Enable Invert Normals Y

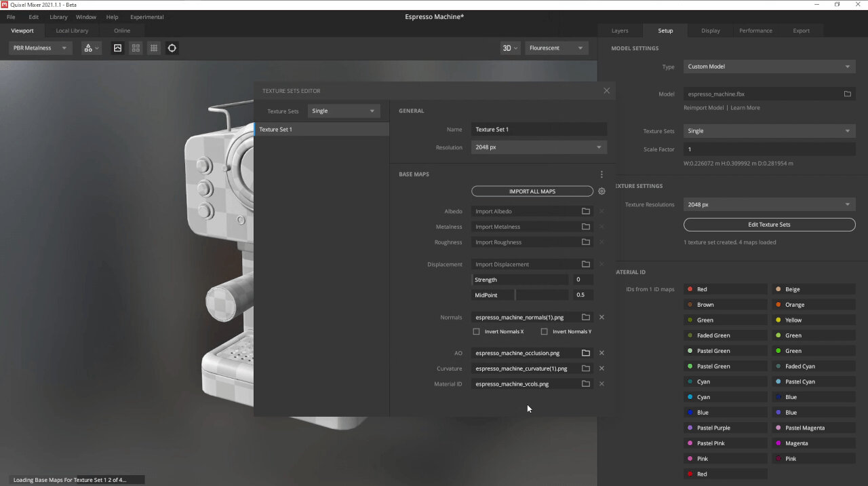[x=545, y=331]
